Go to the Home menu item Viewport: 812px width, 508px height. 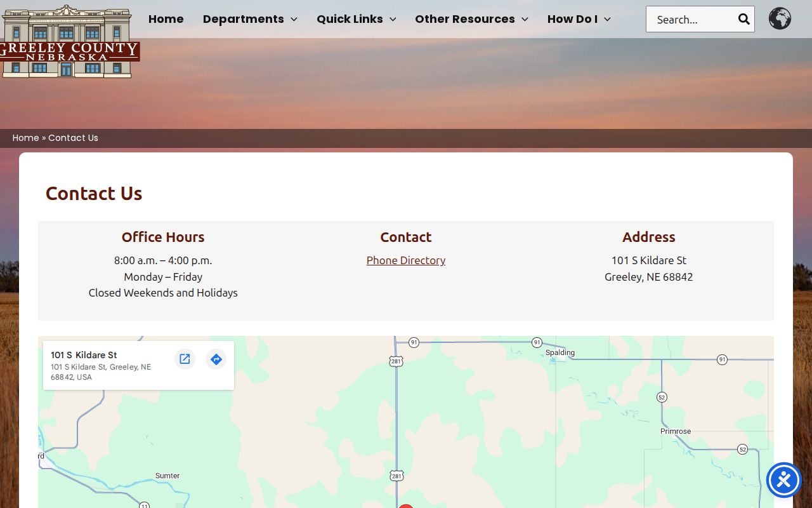(166, 19)
